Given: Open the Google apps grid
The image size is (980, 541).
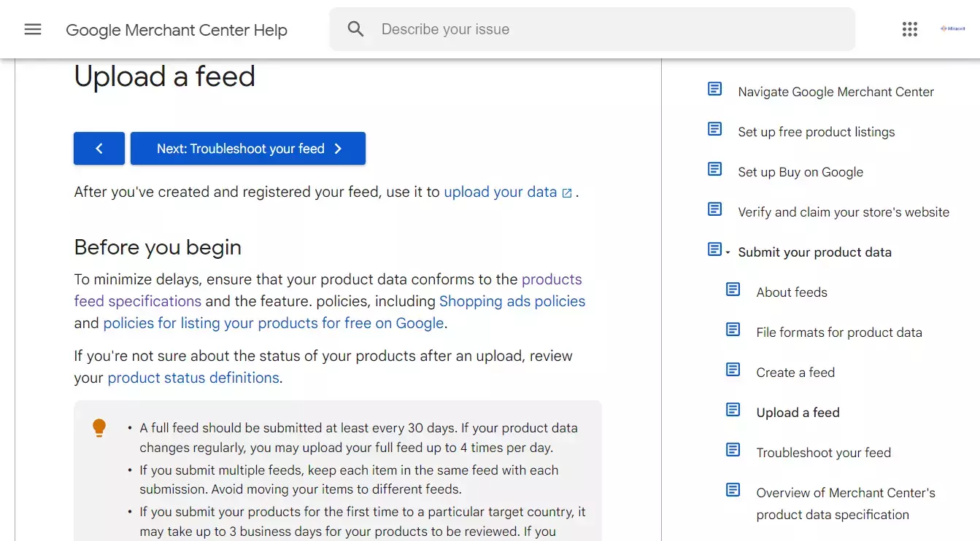Looking at the screenshot, I should 909,29.
